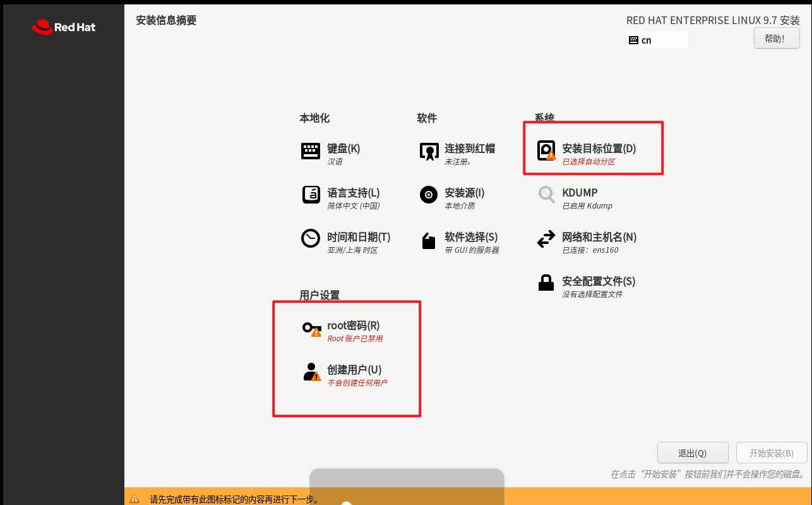This screenshot has height=505, width=812.
Task: Open the 安装源(I) label
Action: pyautogui.click(x=465, y=193)
